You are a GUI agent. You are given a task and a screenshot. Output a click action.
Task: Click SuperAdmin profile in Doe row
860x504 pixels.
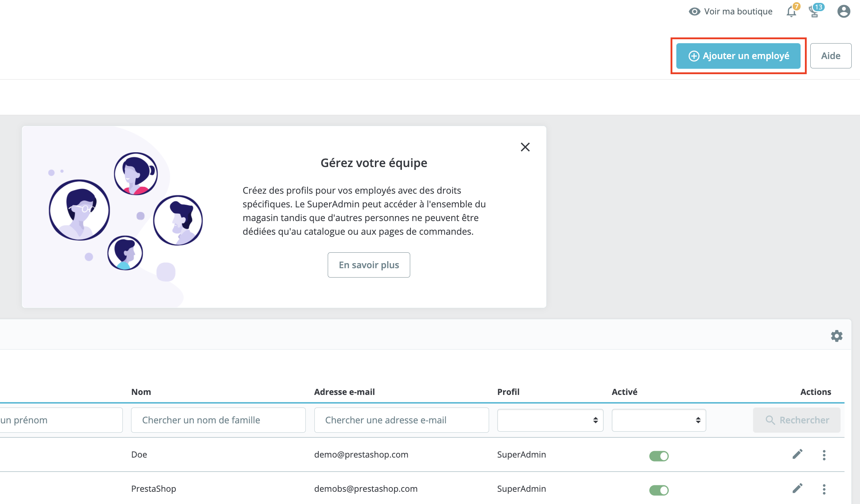point(521,455)
